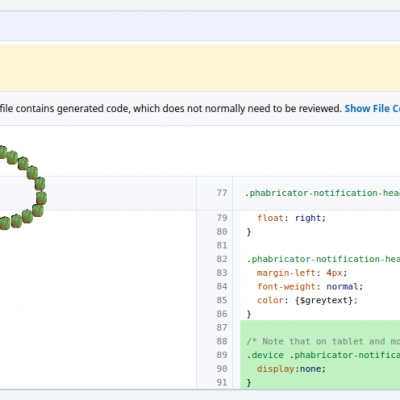Screen dimensions: 400x400
Task: Click the last added line number 91
Action: pyautogui.click(x=222, y=382)
